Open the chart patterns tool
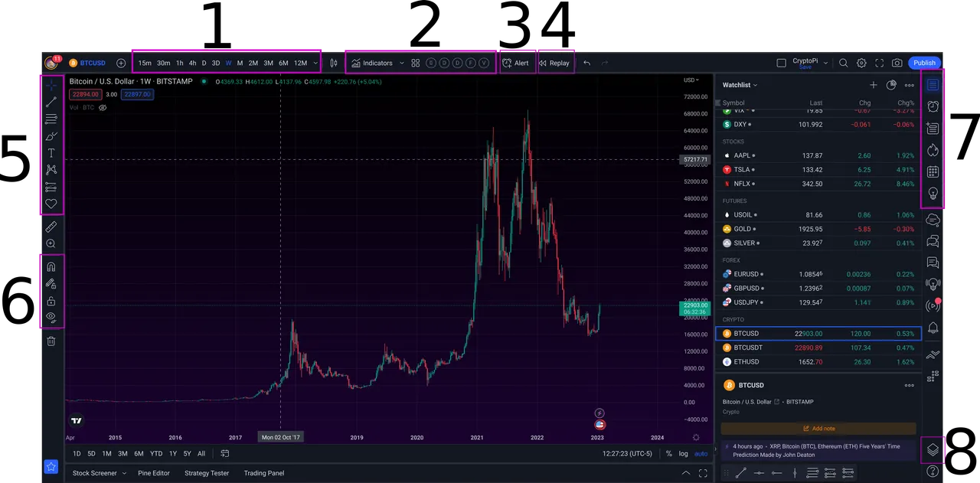The height and width of the screenshot is (483, 980). tap(51, 170)
